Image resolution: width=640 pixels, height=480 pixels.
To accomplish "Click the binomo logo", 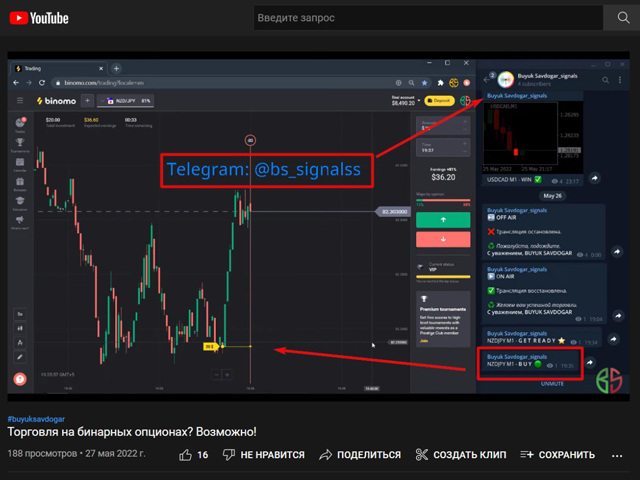I will (56, 101).
